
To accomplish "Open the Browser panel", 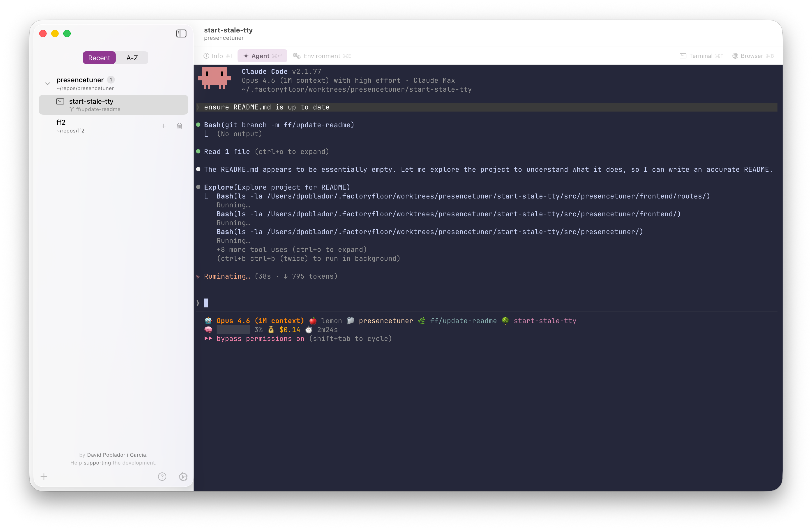I will tap(752, 56).
